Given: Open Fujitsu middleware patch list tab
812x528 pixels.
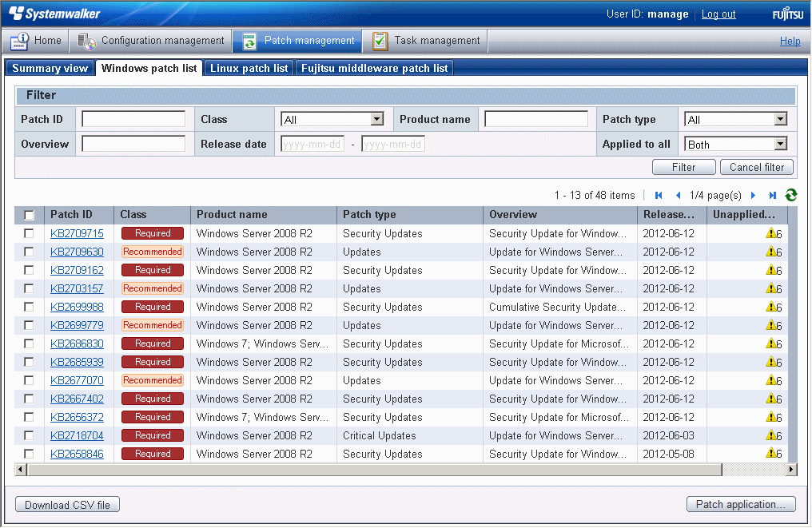Looking at the screenshot, I should [x=374, y=69].
